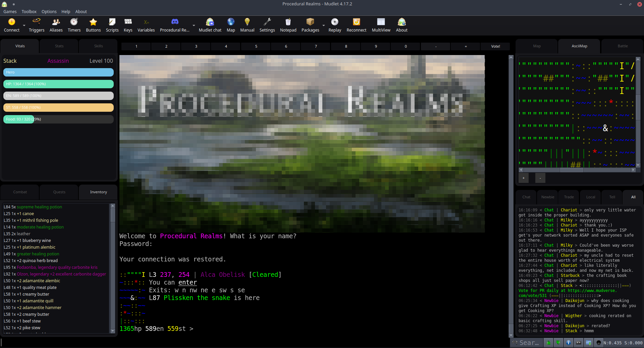Switch to the Trade chat tab
The image size is (644, 348).
[569, 197]
